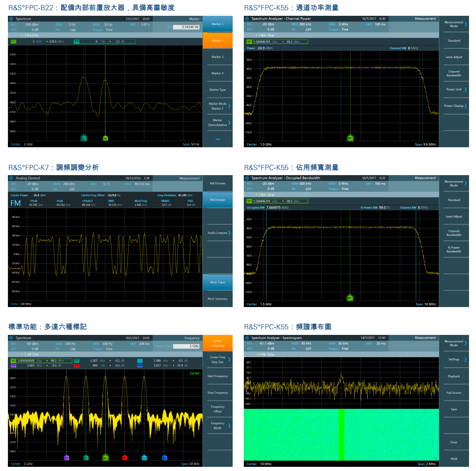476x471 pixels.
Task: Click M1 marker flag in Occupied Bandwidth plot
Action: (350, 297)
